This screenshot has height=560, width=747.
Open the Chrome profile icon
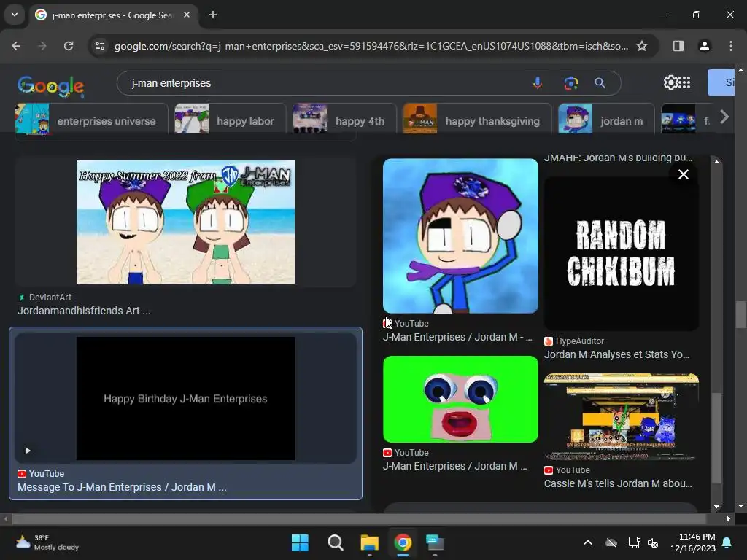(x=704, y=46)
